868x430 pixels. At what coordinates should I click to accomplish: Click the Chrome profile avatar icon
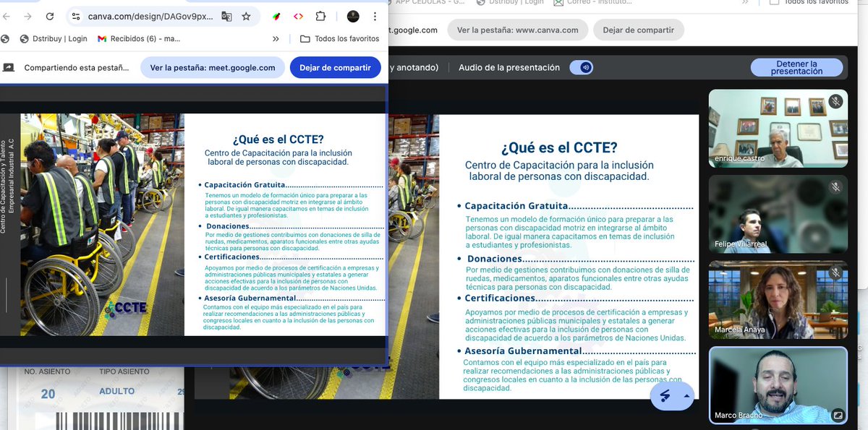(353, 16)
